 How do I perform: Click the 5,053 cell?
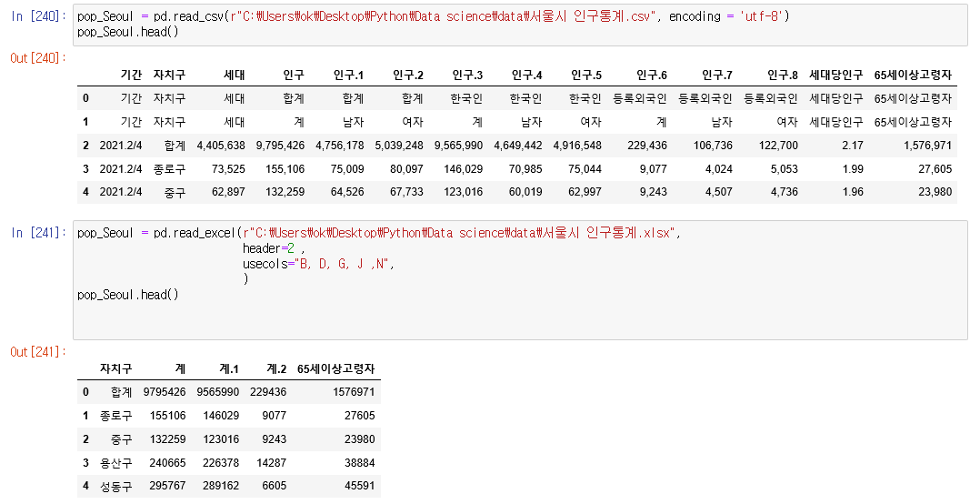point(784,169)
